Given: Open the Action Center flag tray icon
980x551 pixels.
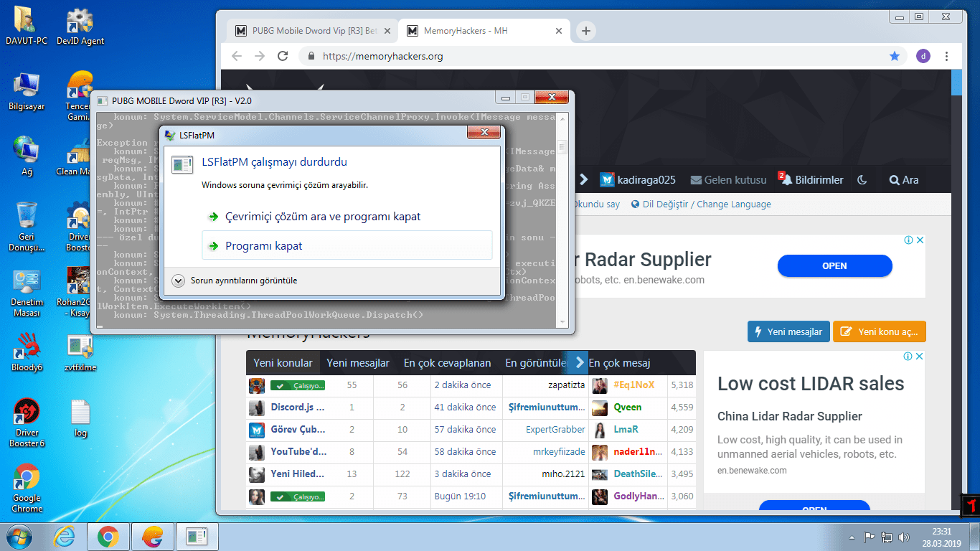Looking at the screenshot, I should pos(868,537).
